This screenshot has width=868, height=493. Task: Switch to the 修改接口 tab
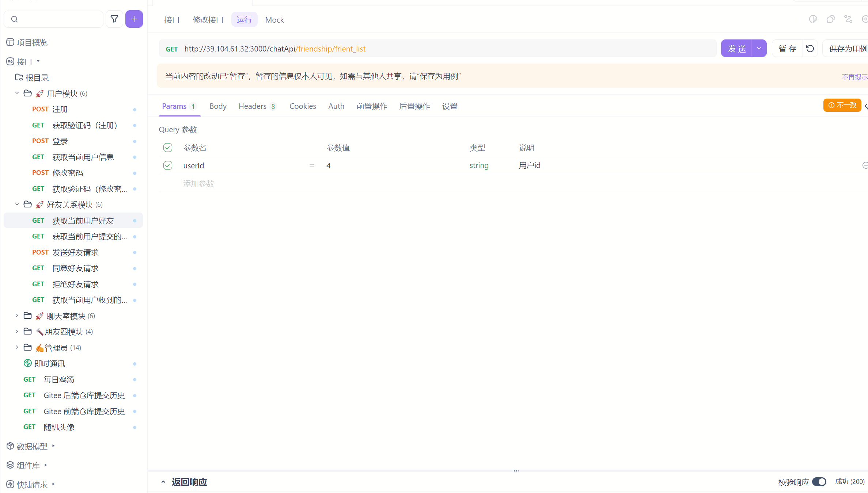pyautogui.click(x=208, y=20)
